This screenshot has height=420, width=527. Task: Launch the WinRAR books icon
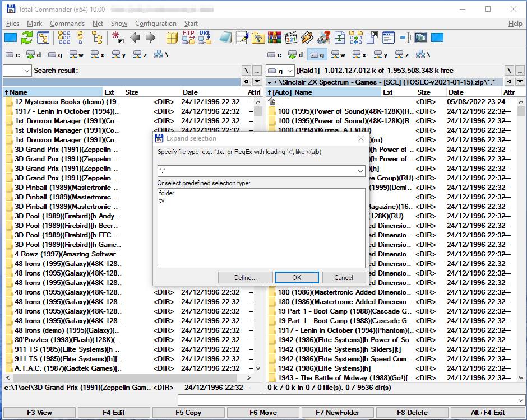[275, 38]
